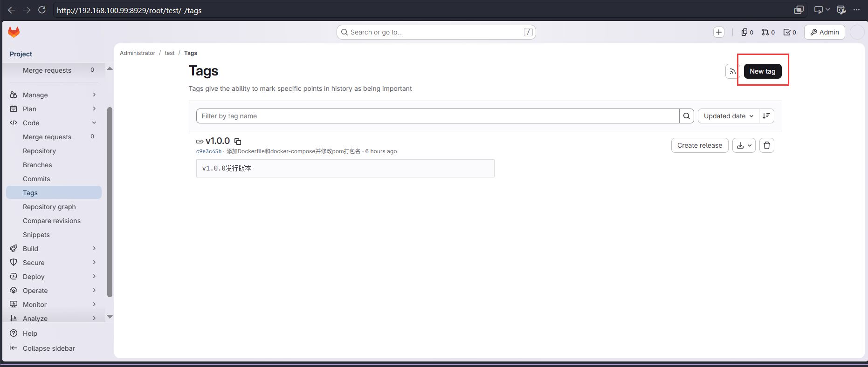Delete the v1.0.0 tag with the trash icon

(x=767, y=145)
